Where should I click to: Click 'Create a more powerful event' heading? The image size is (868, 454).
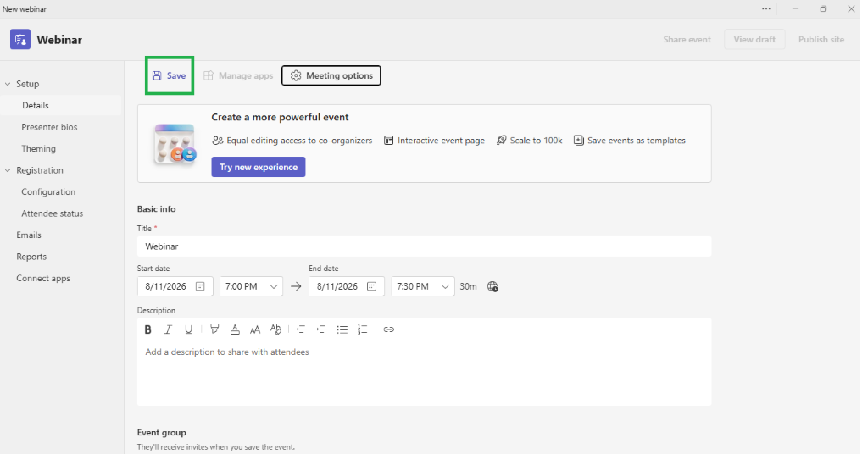(x=280, y=117)
